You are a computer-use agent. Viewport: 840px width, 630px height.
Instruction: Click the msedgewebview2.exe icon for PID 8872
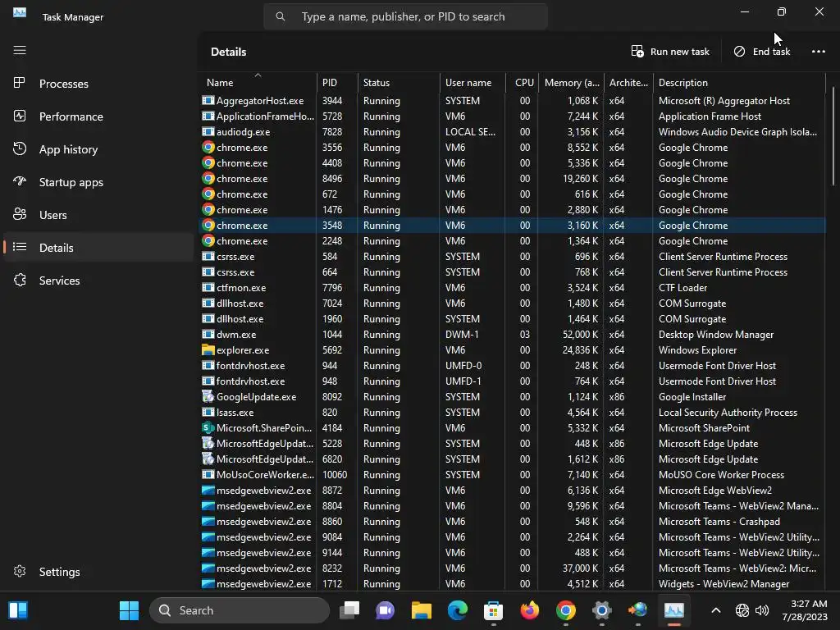point(208,491)
